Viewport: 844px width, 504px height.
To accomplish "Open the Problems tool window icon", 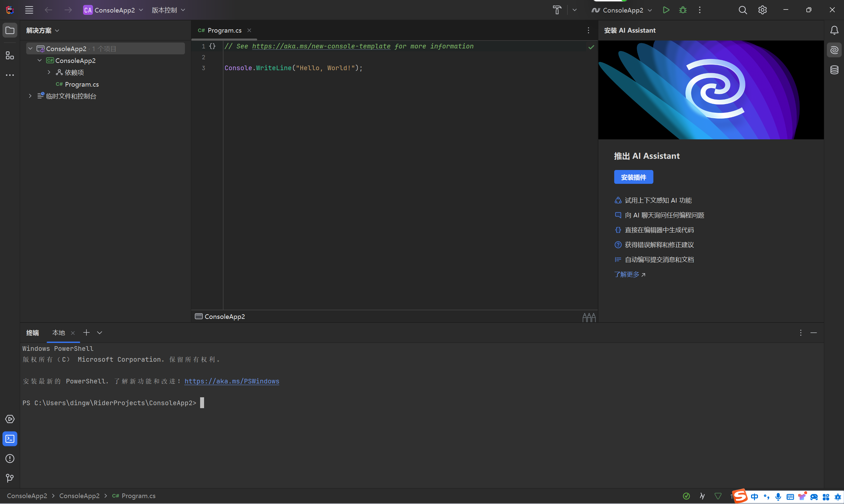I will 10,459.
